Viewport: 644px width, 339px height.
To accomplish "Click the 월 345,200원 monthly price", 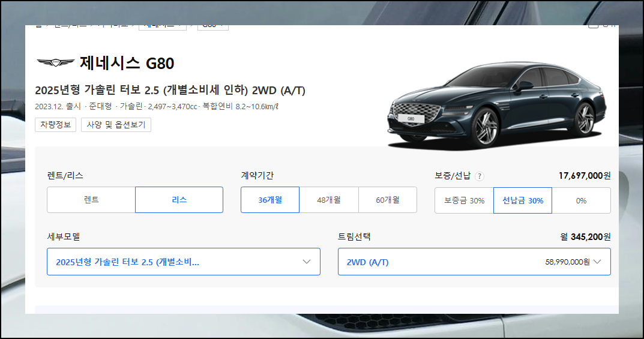I will coord(585,237).
